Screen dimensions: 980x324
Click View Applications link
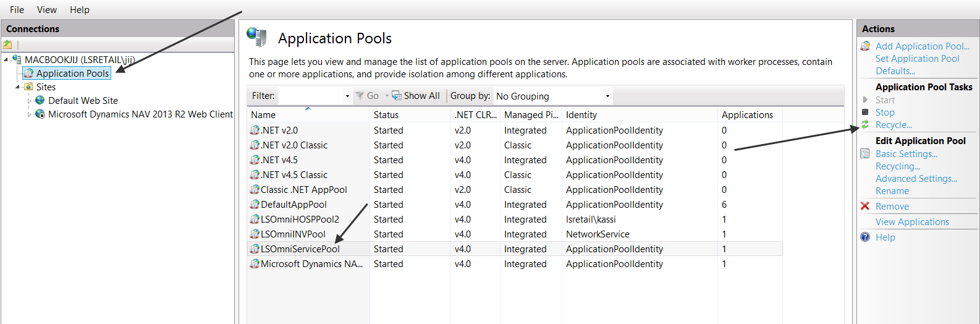[912, 221]
